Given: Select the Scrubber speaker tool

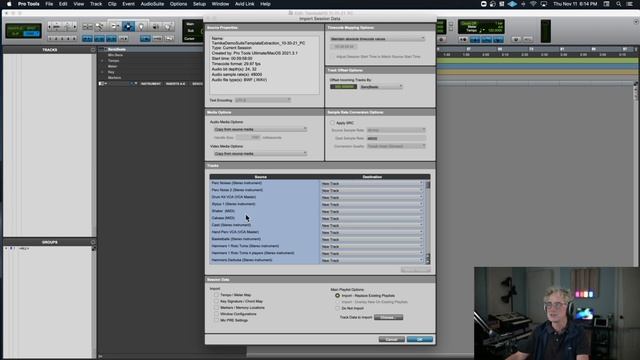Looking at the screenshot, I should [x=156, y=27].
